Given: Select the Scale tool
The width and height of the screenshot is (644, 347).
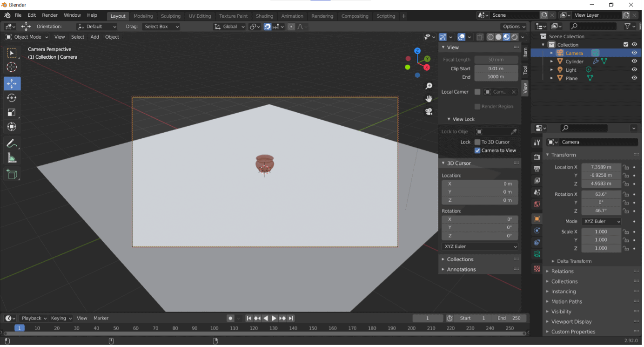Looking at the screenshot, I should (x=12, y=113).
